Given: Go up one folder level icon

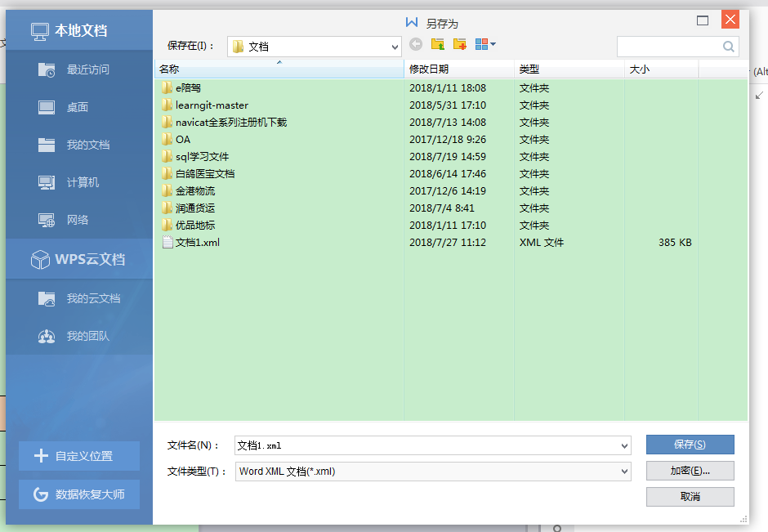Looking at the screenshot, I should 438,44.
